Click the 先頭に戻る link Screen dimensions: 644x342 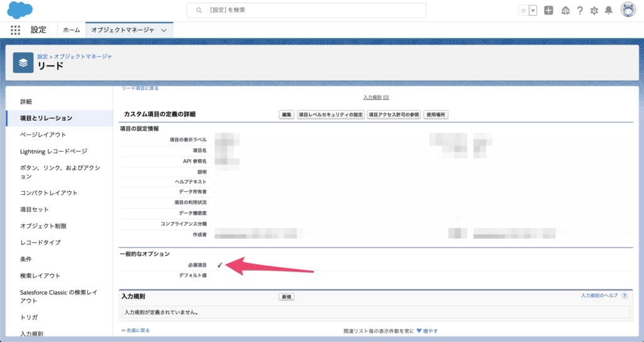136,330
